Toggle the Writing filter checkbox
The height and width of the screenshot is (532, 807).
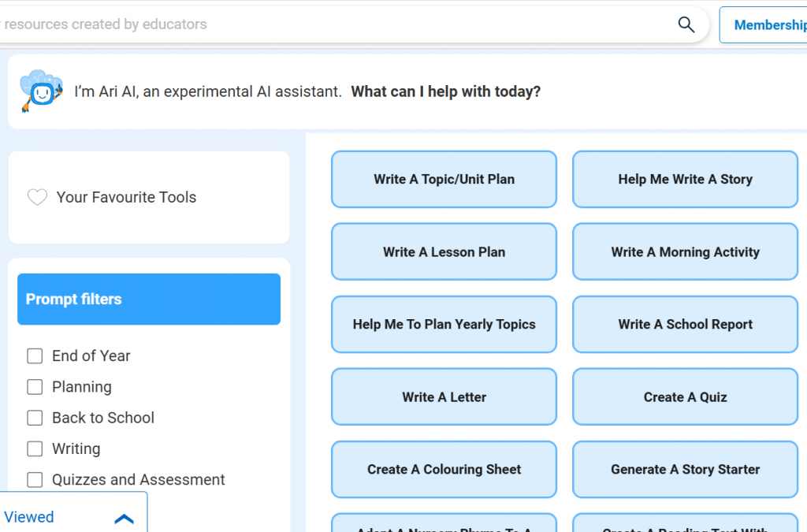pos(35,449)
